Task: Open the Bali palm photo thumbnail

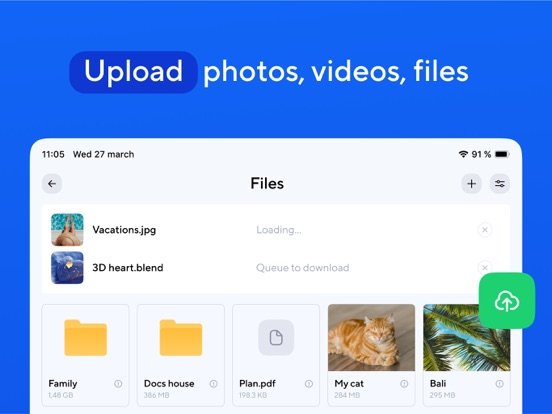Action: [x=467, y=338]
